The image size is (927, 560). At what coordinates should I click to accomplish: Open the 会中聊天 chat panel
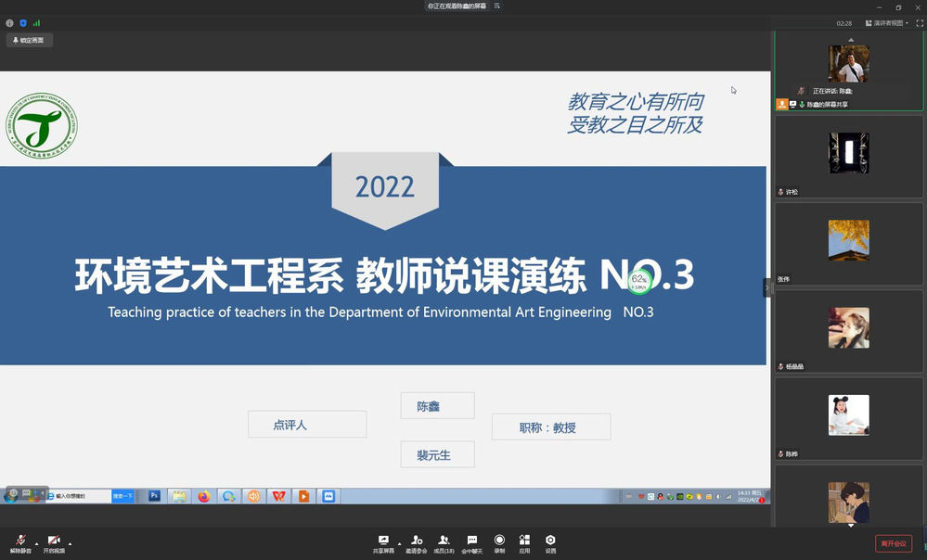coord(472,543)
